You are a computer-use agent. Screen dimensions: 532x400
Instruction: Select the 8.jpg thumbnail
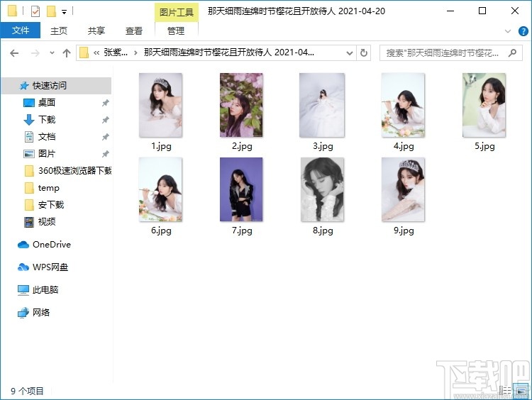(x=322, y=189)
